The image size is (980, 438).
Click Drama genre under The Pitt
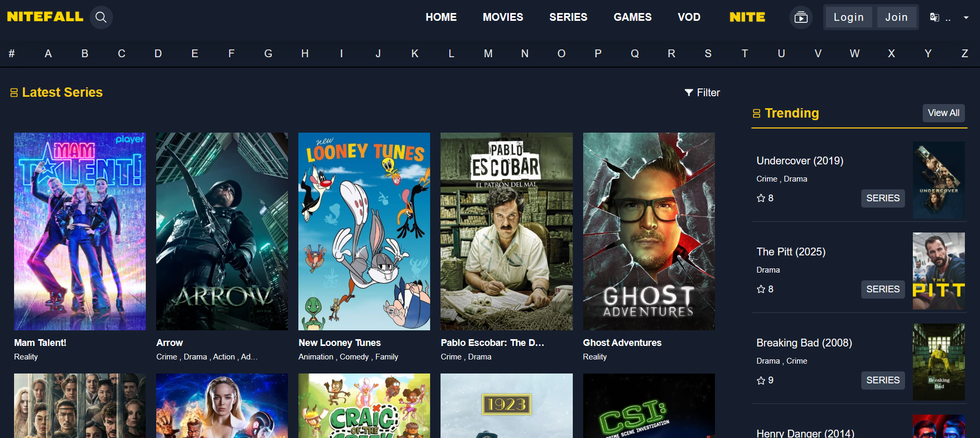768,270
